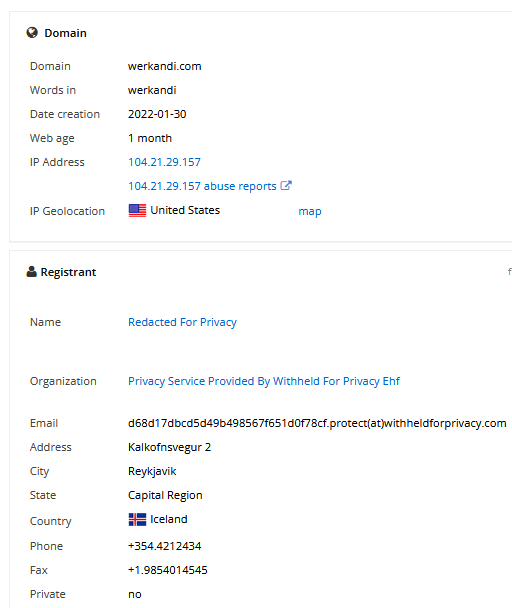Click the date creation value 2022-01-30
The height and width of the screenshot is (608, 512).
point(157,114)
